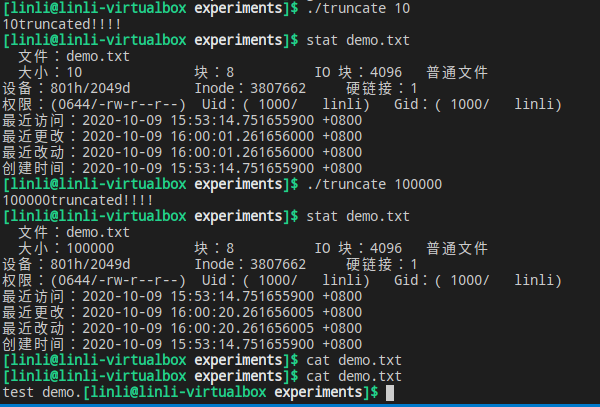The width and height of the screenshot is (600, 407).
Task: Click the 'test demo.' output text
Action: click(42, 392)
